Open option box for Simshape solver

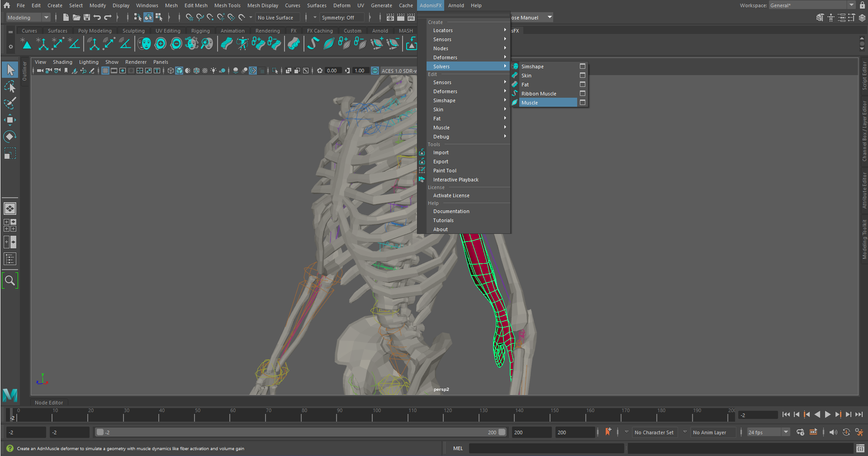coord(583,66)
